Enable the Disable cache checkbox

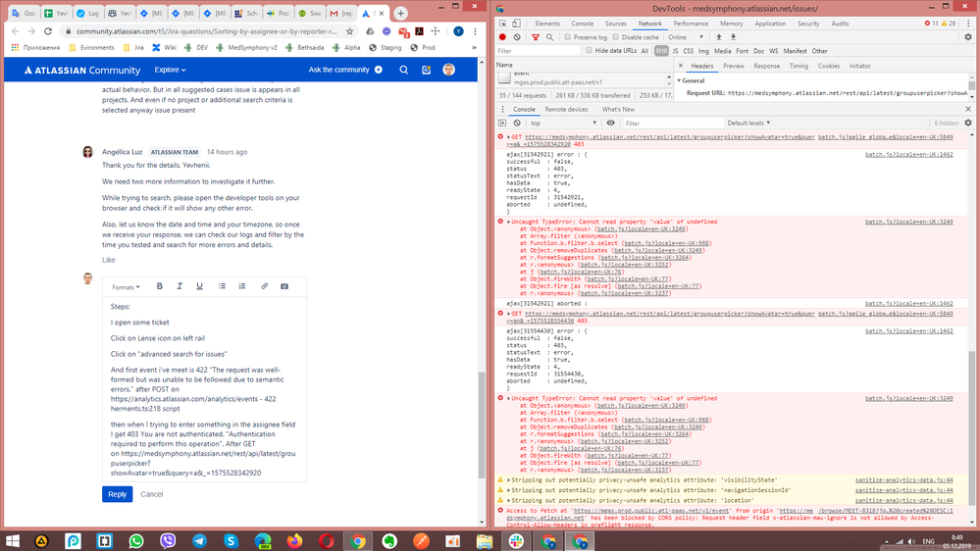616,37
